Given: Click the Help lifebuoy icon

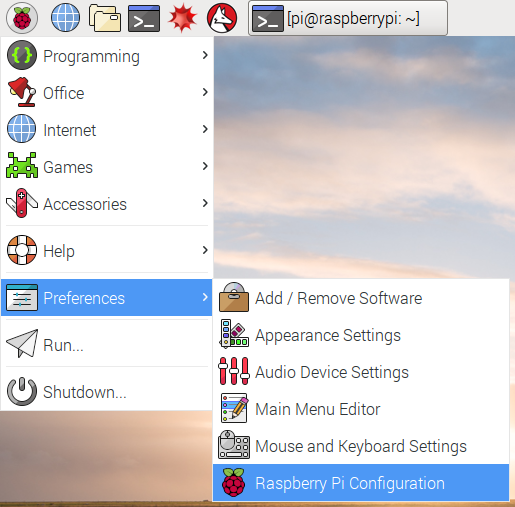Looking at the screenshot, I should tap(22, 250).
